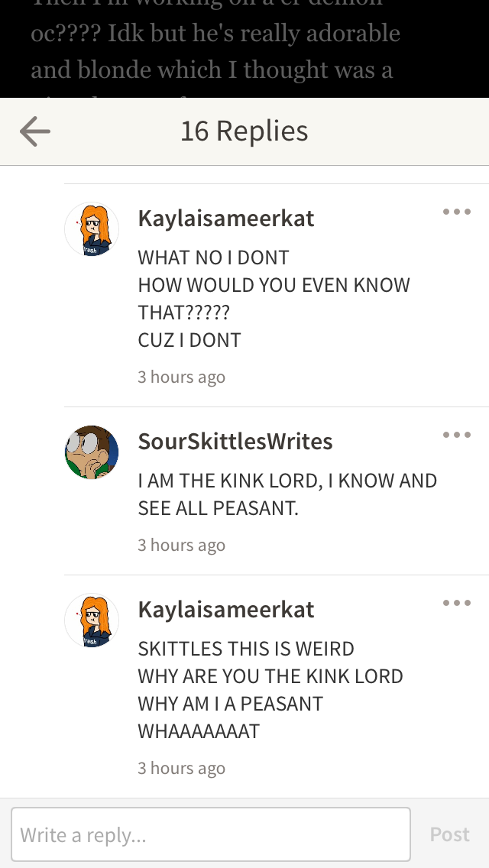Tap Kaylaisameerkat's avatar beside "WHAT NO I DONT"
The image size is (489, 868).
coord(92,229)
